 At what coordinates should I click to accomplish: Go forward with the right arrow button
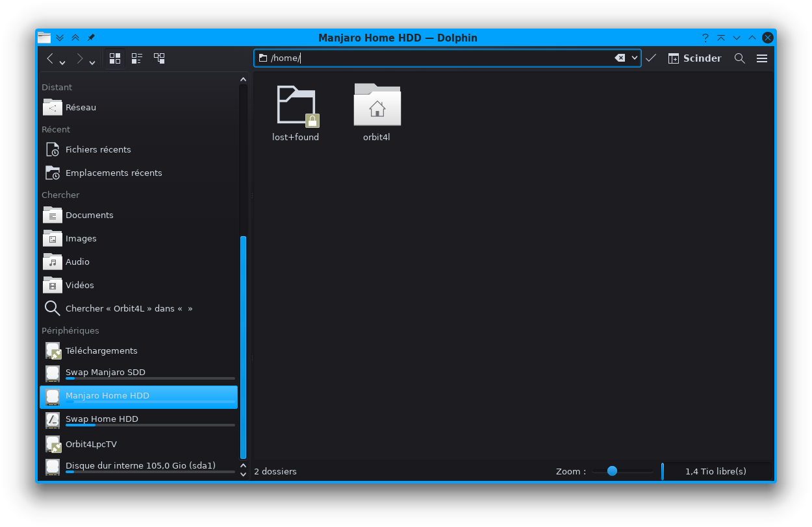coord(80,58)
